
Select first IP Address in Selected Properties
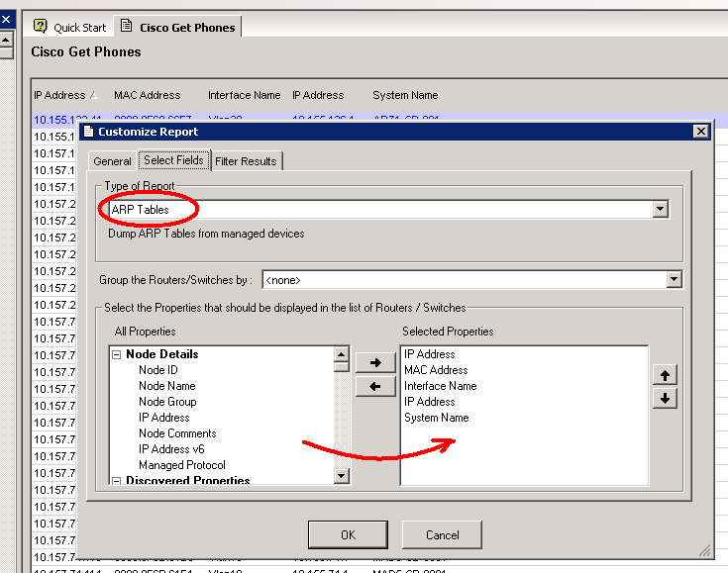click(430, 354)
